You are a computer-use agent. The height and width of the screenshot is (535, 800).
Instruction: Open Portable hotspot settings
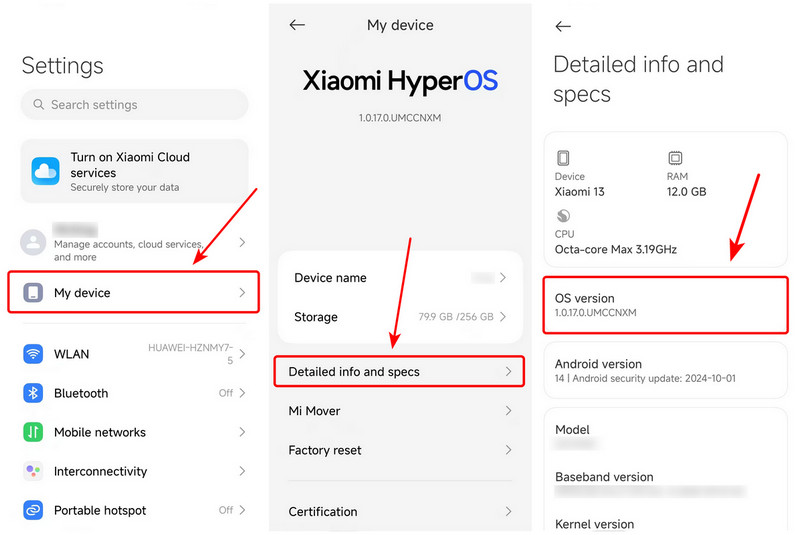pos(135,510)
